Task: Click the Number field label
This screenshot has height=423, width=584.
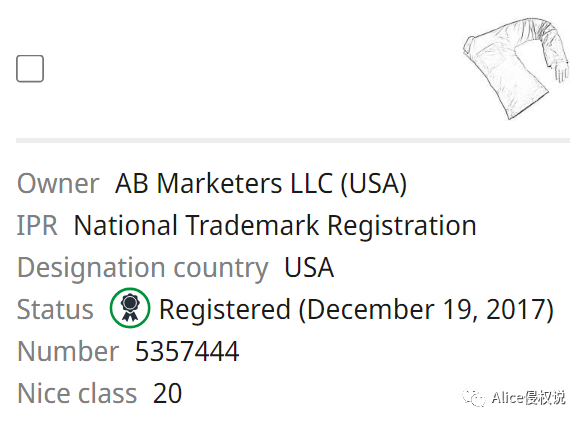Action: [68, 351]
